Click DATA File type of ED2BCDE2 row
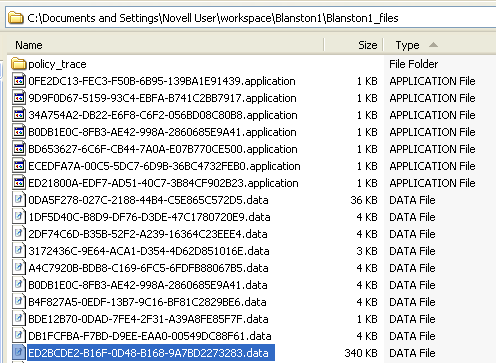 (x=412, y=353)
